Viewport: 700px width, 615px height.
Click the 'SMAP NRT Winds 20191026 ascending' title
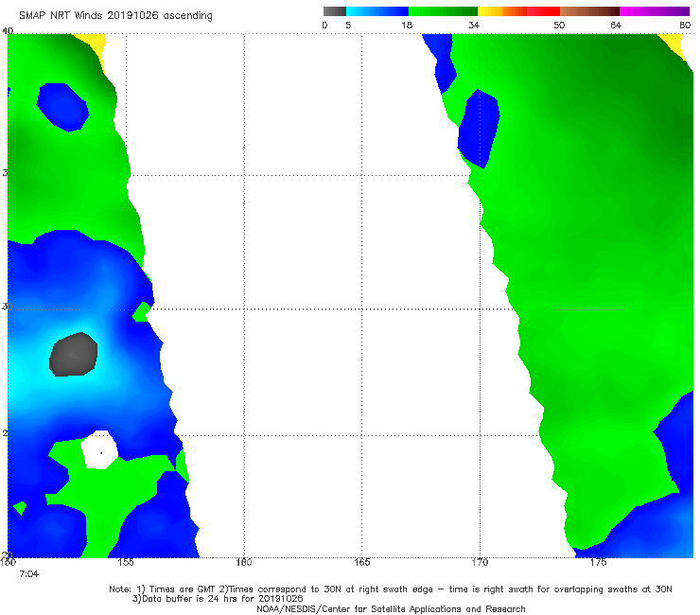[115, 16]
